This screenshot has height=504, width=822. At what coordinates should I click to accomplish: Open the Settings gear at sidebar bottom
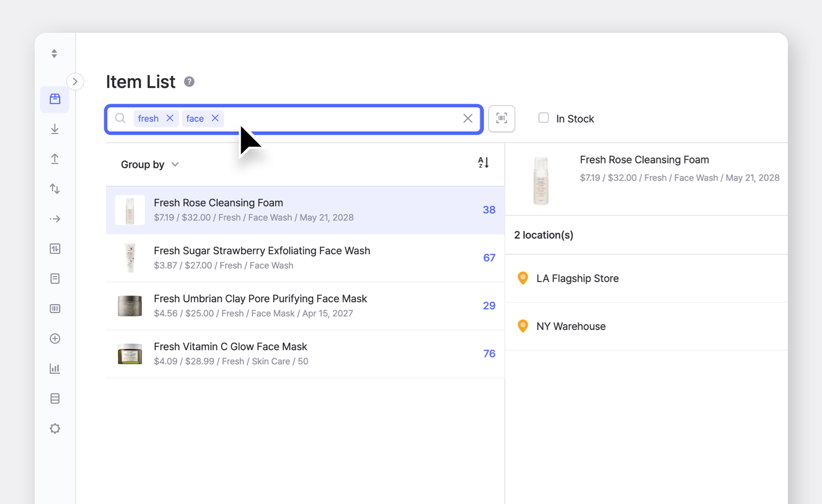click(x=54, y=428)
